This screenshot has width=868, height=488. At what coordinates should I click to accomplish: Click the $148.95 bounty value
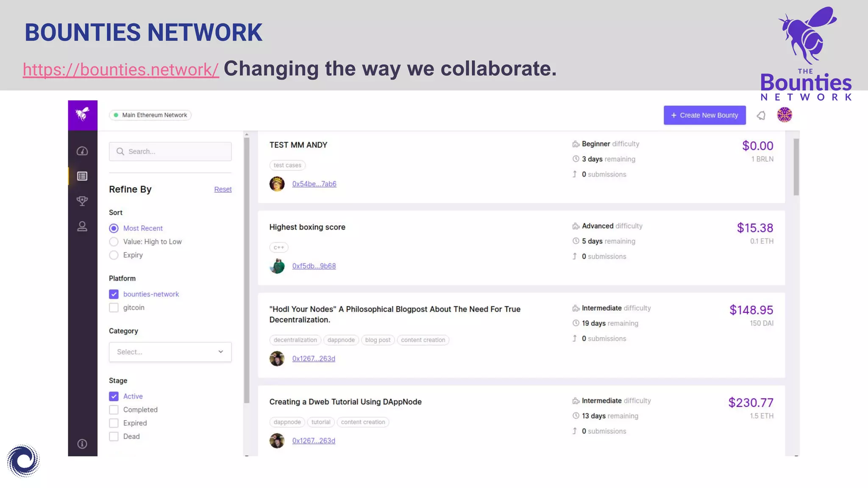coord(751,310)
